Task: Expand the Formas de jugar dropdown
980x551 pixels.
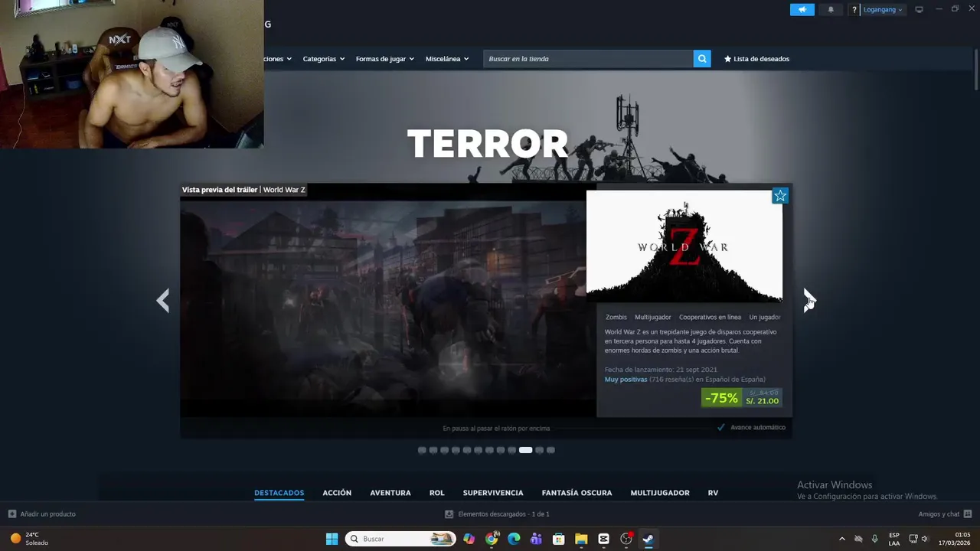Action: pos(384,59)
